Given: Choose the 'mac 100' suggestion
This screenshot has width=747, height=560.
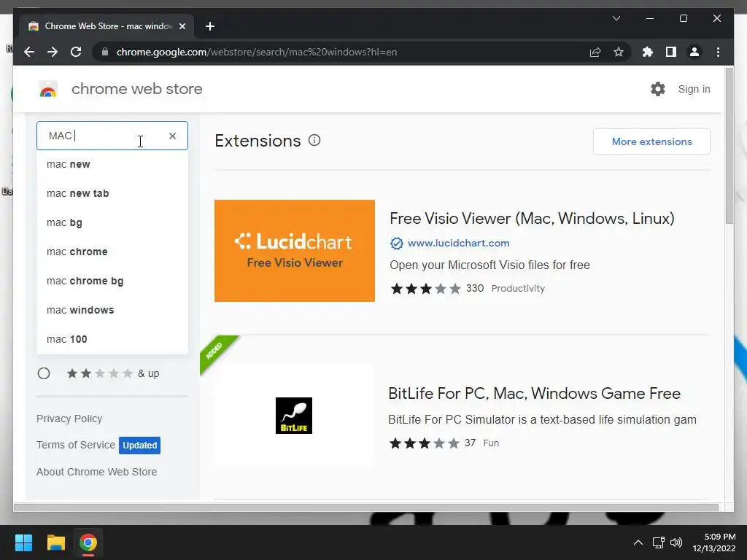Looking at the screenshot, I should (x=112, y=339).
